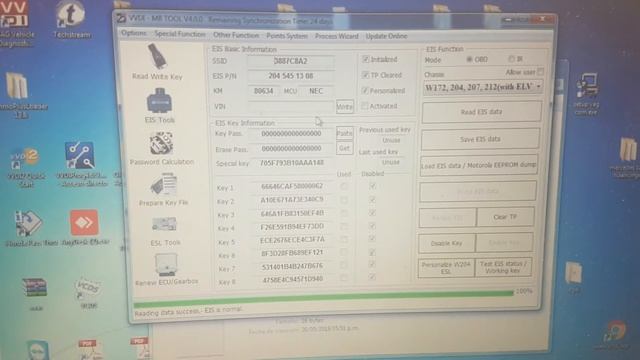The image size is (640, 360).
Task: Click the Key Pass input field
Action: tap(291, 133)
